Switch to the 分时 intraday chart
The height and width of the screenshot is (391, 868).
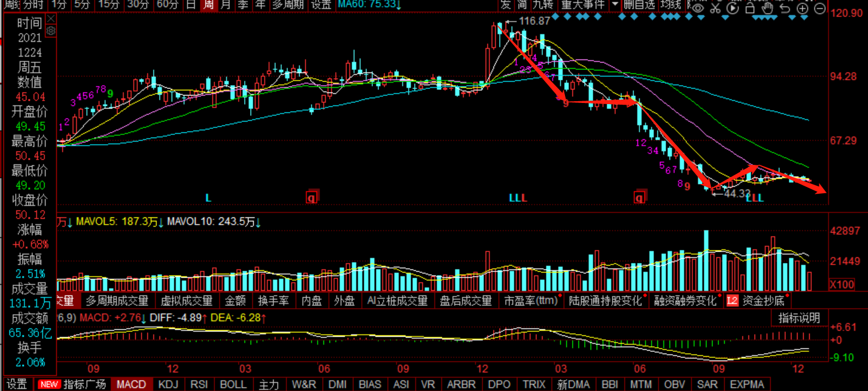[x=33, y=5]
